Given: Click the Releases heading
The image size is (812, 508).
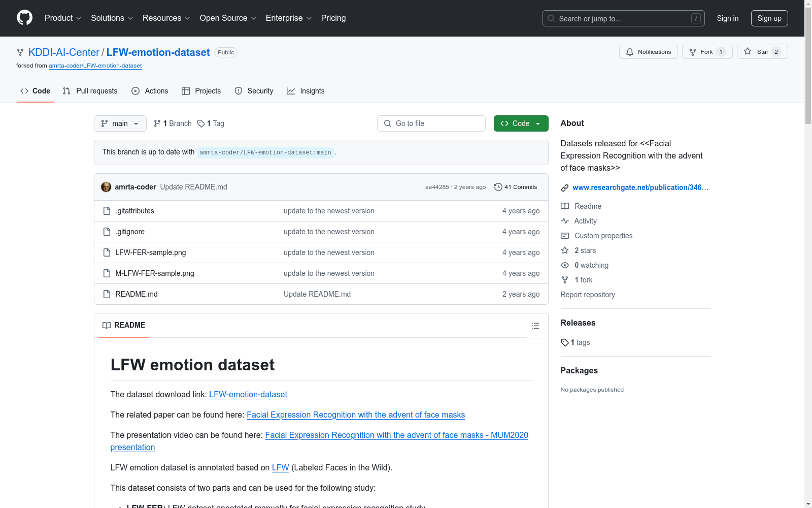Looking at the screenshot, I should point(578,323).
